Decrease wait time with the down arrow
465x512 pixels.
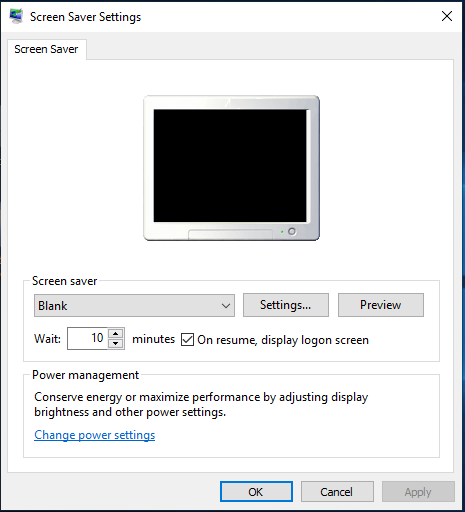point(116,343)
